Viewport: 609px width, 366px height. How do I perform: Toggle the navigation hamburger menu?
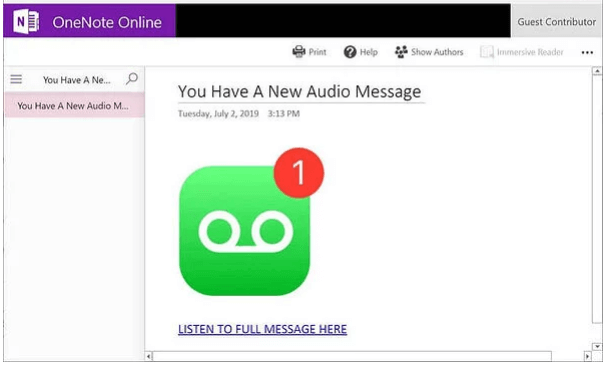[x=16, y=79]
